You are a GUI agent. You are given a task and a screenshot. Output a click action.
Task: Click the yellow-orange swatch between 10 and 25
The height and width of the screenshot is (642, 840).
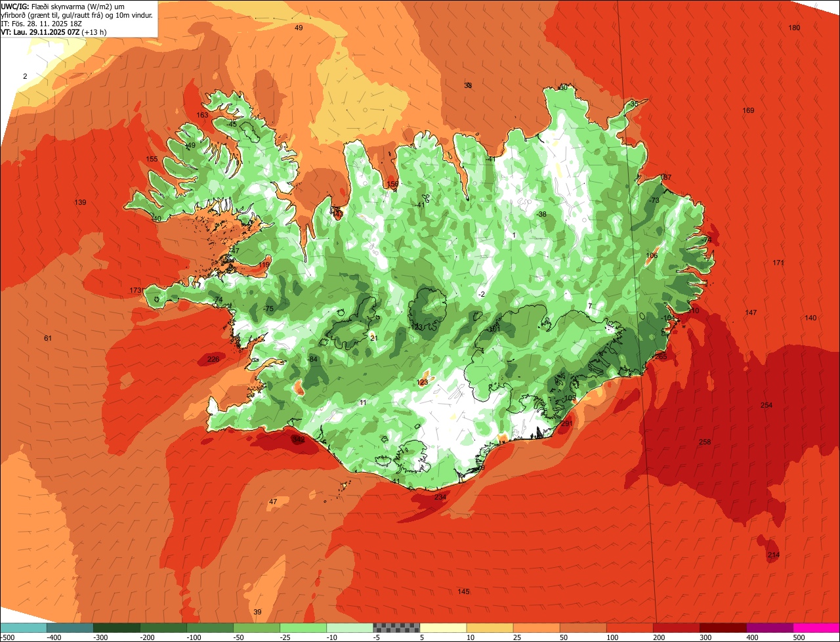[x=490, y=627]
